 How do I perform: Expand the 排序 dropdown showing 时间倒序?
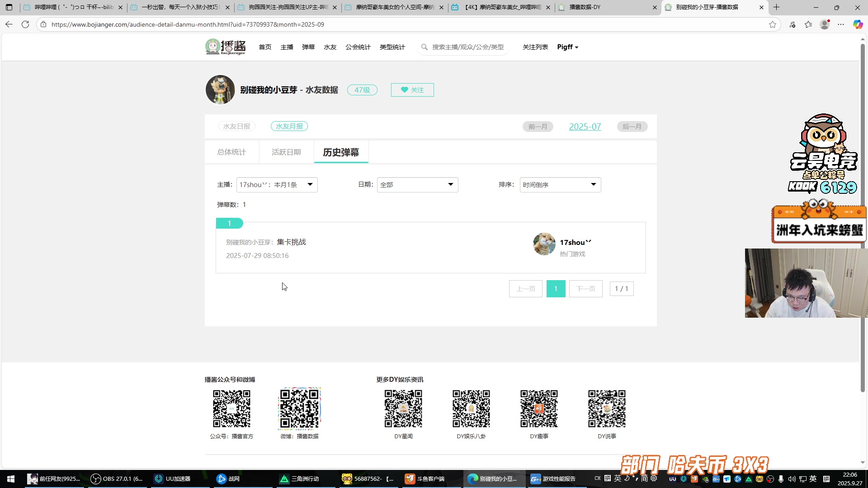(560, 184)
